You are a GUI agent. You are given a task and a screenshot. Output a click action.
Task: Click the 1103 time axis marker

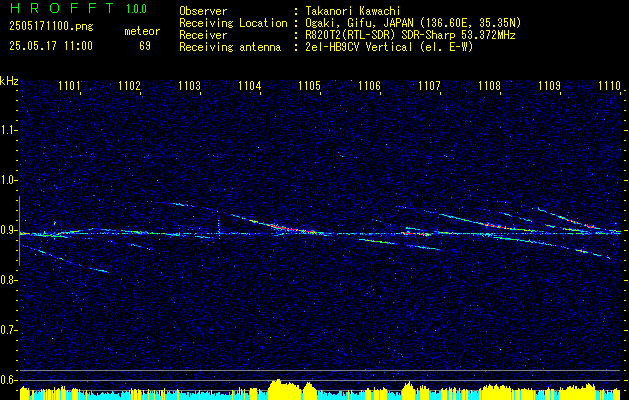[x=189, y=85]
